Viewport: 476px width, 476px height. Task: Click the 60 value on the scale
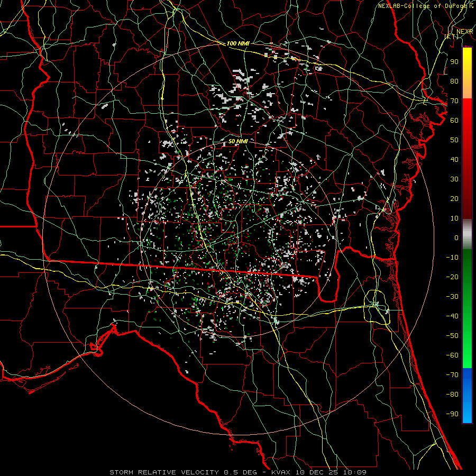point(454,121)
